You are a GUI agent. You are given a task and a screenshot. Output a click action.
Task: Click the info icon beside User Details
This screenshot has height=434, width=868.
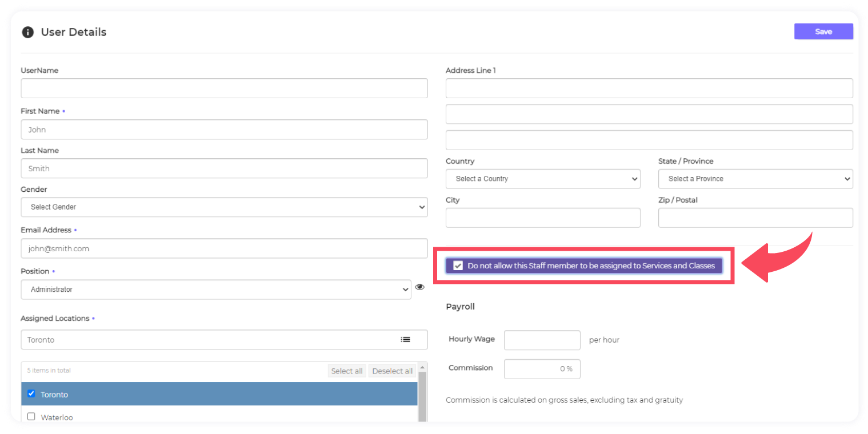pos(27,33)
